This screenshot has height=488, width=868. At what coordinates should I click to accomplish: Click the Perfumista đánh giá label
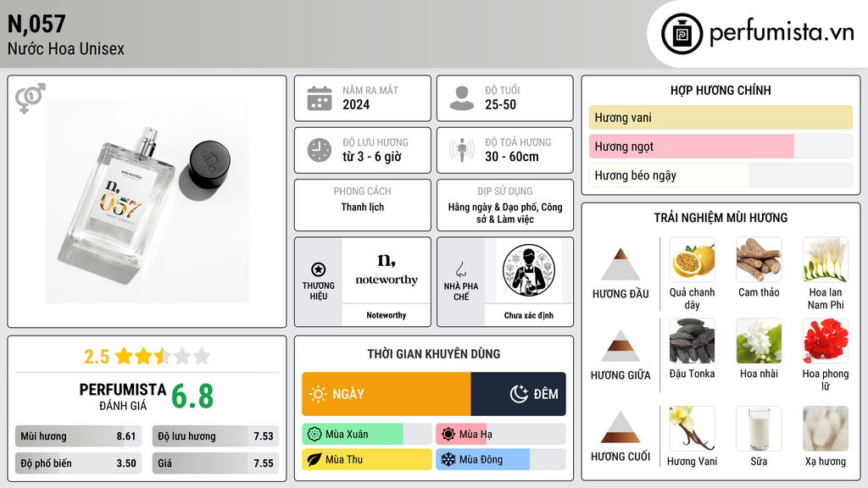[123, 396]
